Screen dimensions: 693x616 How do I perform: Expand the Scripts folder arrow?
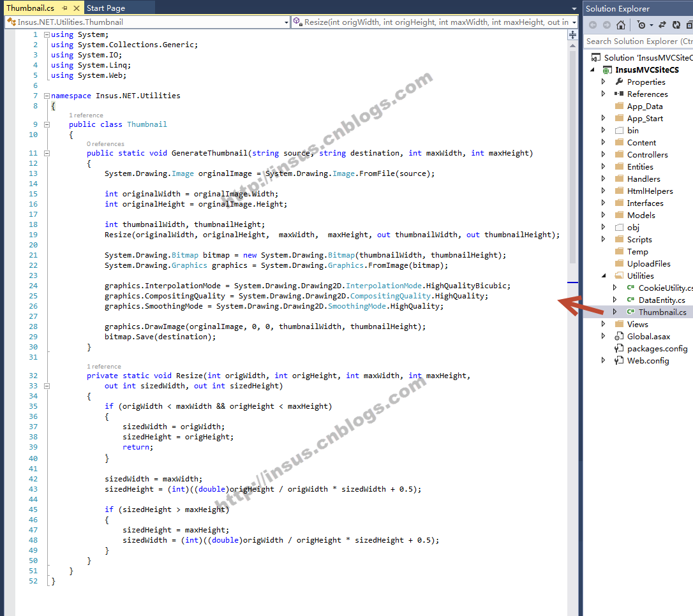tap(603, 239)
